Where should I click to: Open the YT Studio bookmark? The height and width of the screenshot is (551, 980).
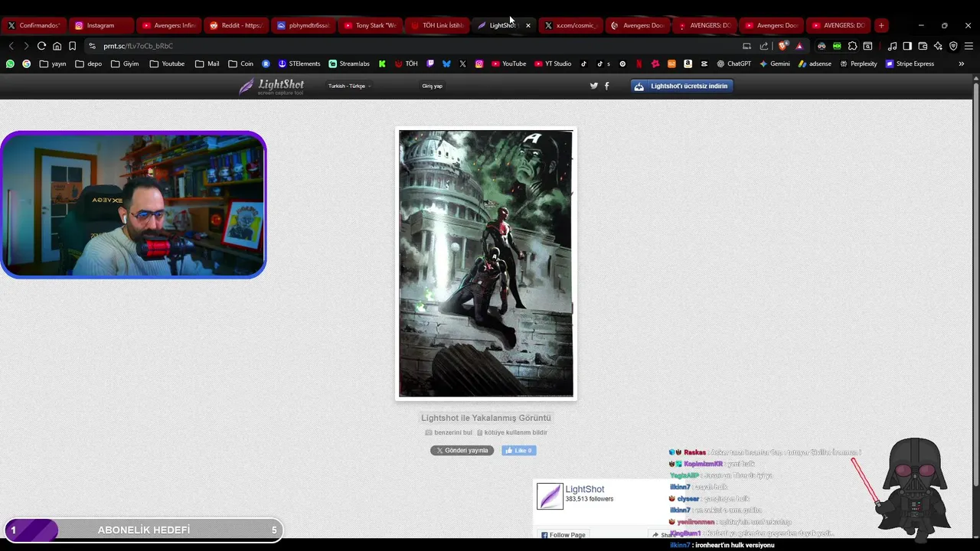tap(553, 64)
